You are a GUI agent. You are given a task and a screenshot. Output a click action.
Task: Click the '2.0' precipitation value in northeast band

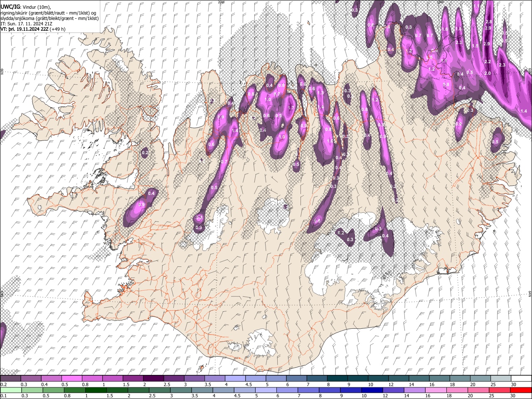click(x=488, y=73)
